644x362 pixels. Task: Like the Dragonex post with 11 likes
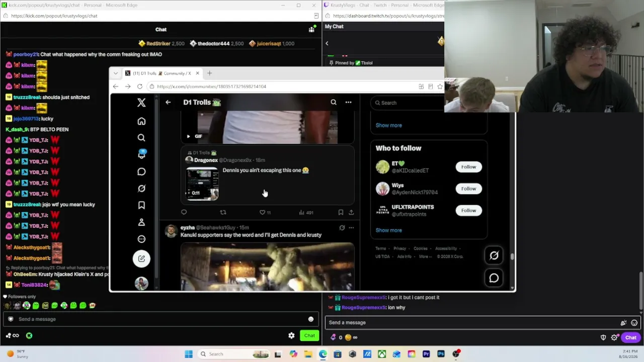[265, 213]
